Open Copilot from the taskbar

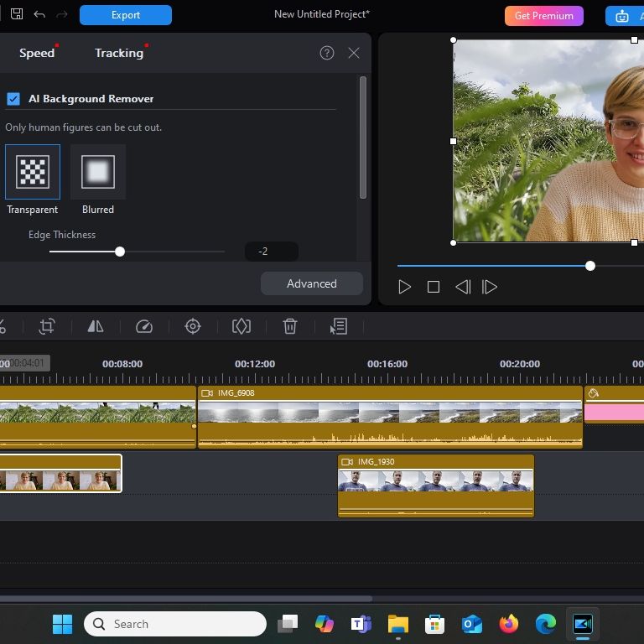(325, 624)
